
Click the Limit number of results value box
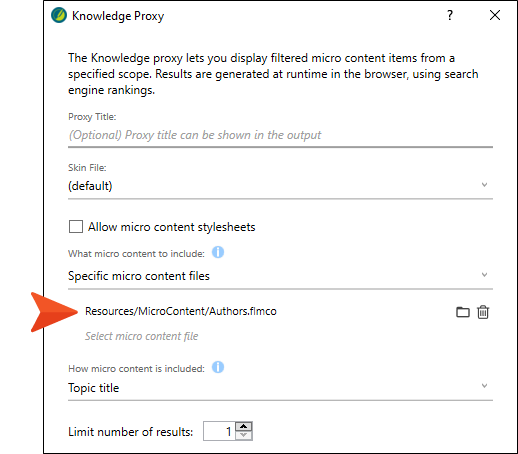point(219,431)
